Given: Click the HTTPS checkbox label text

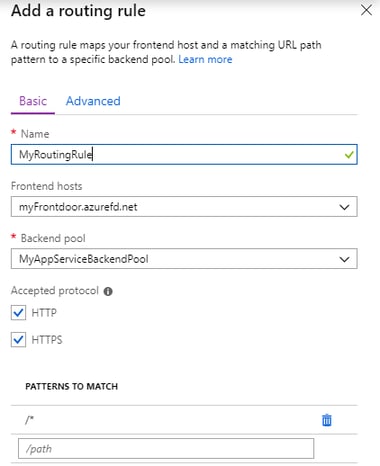Looking at the screenshot, I should click(x=47, y=340).
